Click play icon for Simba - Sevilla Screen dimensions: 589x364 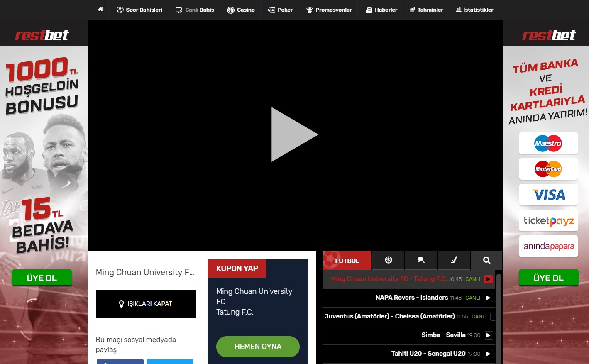[x=488, y=335]
